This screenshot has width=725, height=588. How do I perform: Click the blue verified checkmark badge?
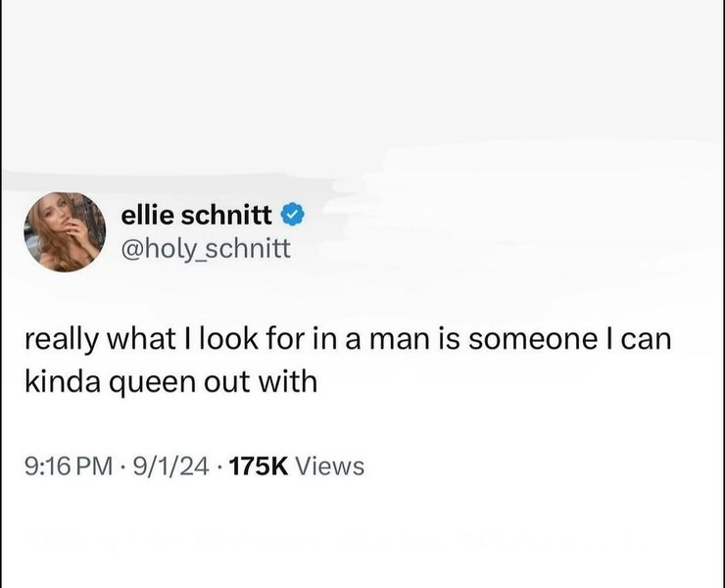293,210
